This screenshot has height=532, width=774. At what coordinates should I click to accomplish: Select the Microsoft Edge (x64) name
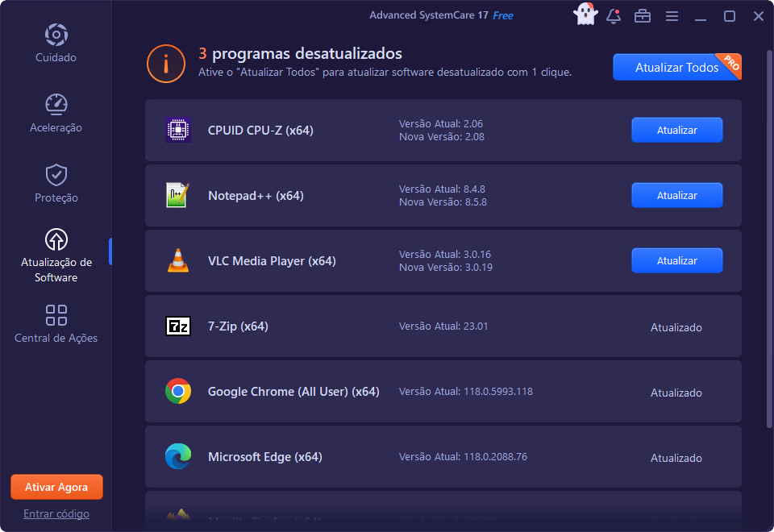click(265, 457)
